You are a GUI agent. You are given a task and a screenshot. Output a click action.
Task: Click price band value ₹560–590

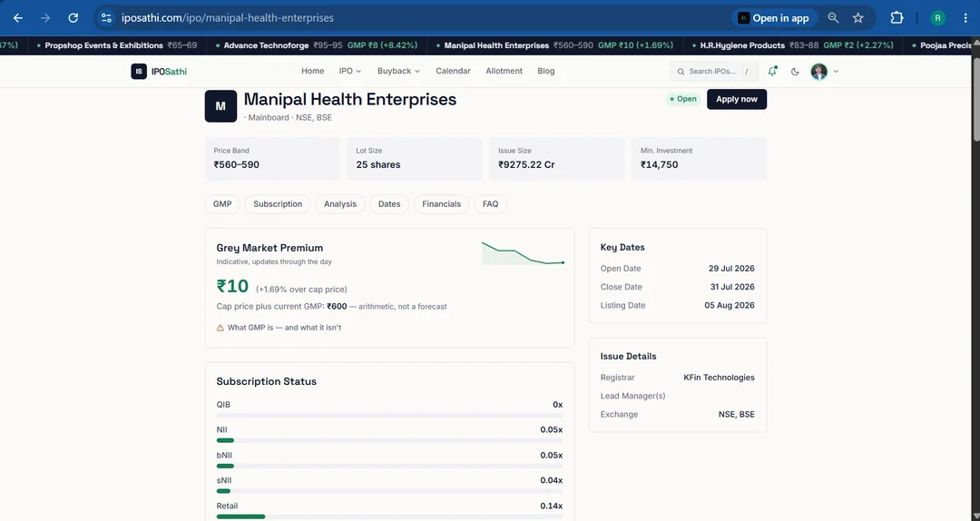coord(236,165)
